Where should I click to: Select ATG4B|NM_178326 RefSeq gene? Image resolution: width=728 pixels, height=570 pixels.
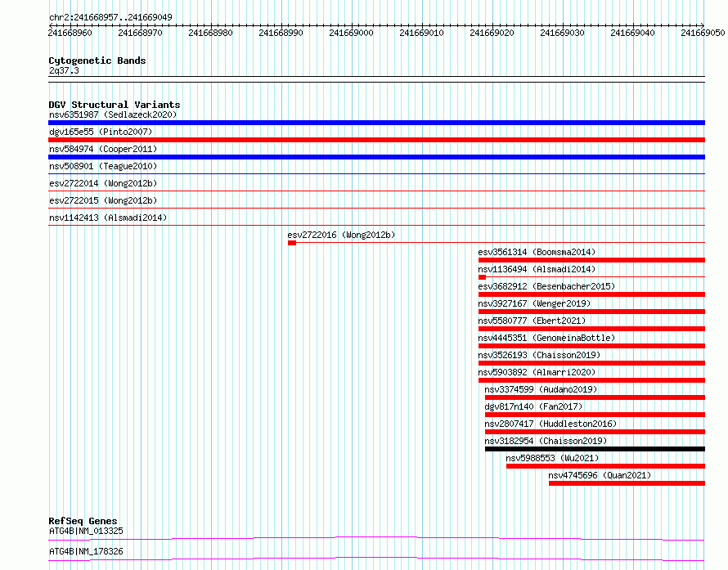point(86,551)
